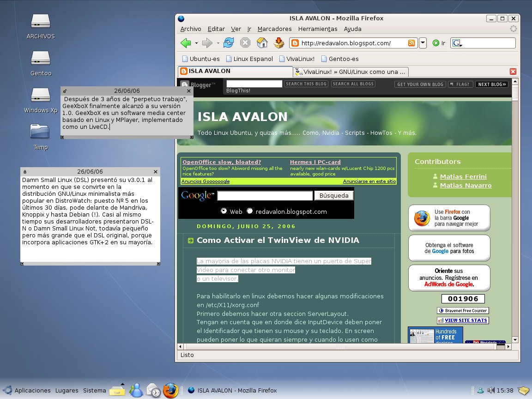This screenshot has height=399, width=532.
Task: Open the Lugares panel menu
Action: 67,391
